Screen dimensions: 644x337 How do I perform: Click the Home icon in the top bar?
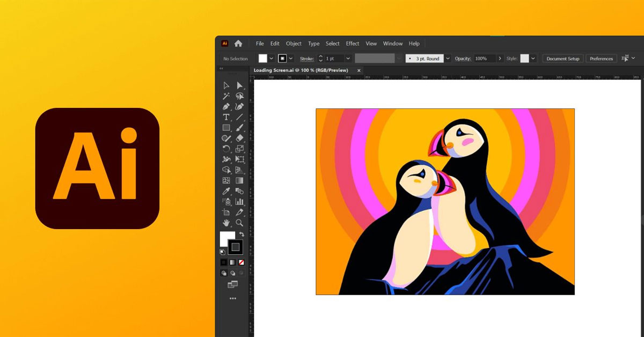(x=238, y=43)
